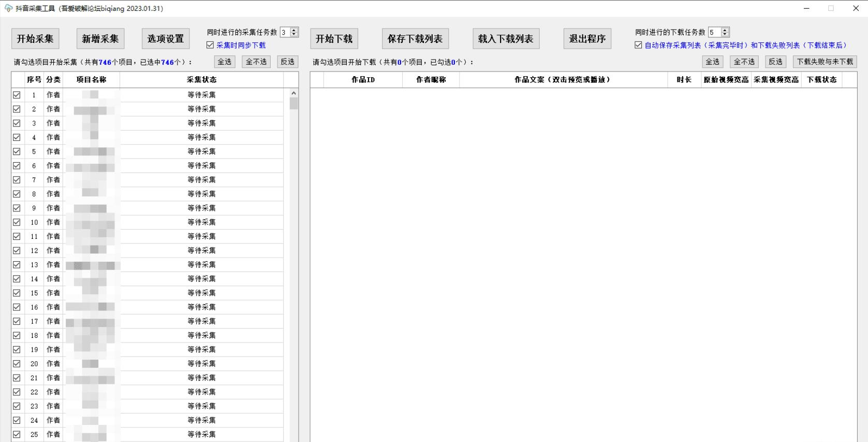Click the 采集状态 column header
The image size is (868, 442).
click(202, 80)
